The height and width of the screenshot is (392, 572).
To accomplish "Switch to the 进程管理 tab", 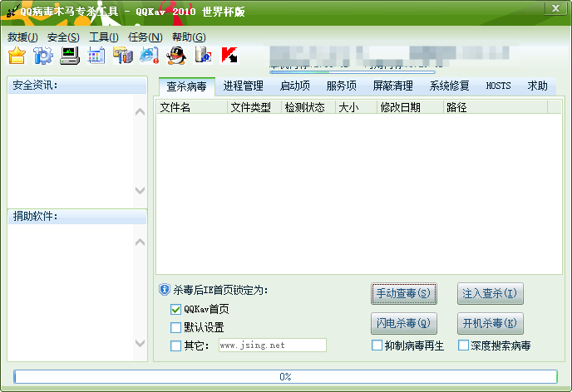I will (x=244, y=86).
